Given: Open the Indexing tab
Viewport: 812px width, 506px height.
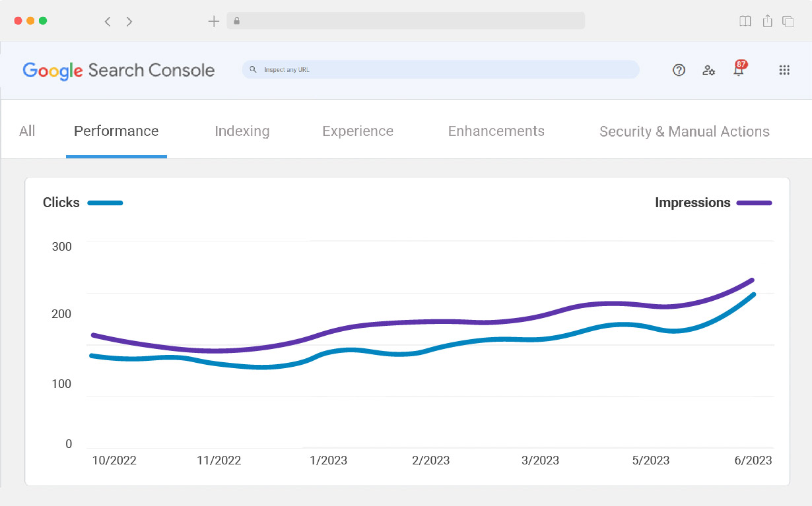Looking at the screenshot, I should coord(242,131).
